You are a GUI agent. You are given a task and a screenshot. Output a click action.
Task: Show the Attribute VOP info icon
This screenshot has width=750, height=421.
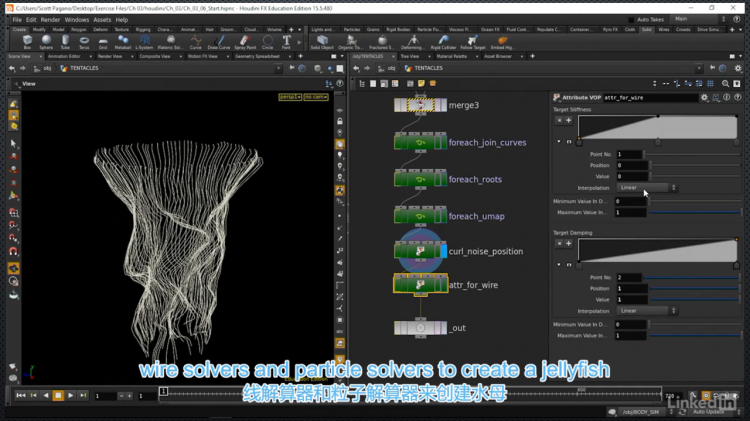coord(727,98)
